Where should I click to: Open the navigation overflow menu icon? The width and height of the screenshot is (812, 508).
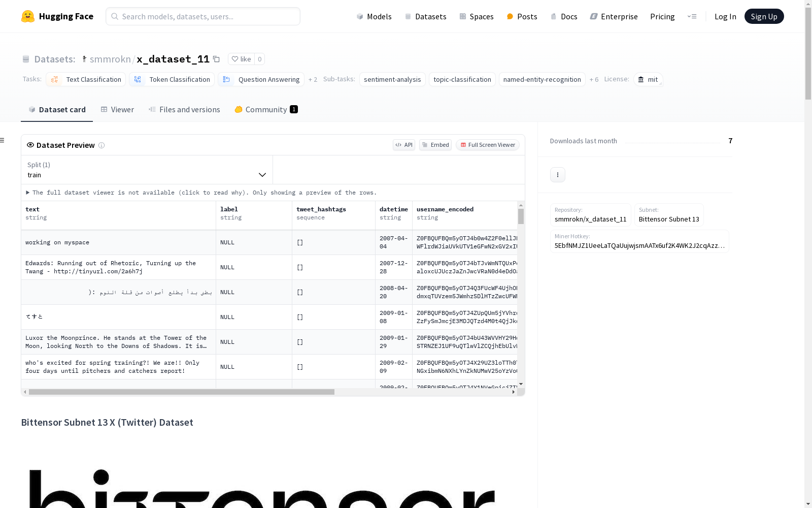692,16
